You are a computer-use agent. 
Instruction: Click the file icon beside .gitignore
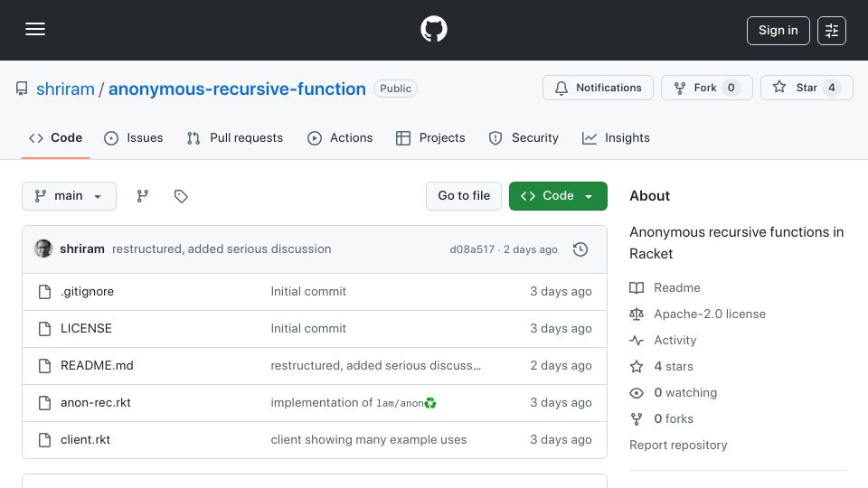[x=45, y=292]
